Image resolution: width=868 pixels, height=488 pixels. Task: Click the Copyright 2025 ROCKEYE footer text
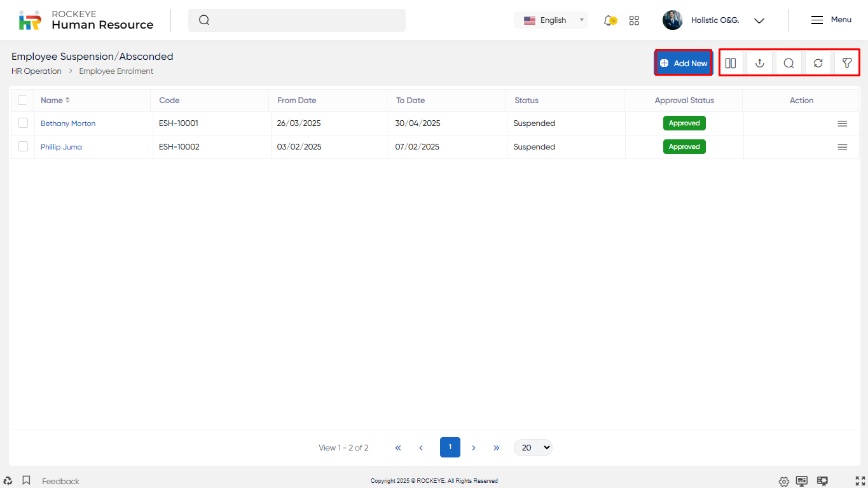[434, 481]
